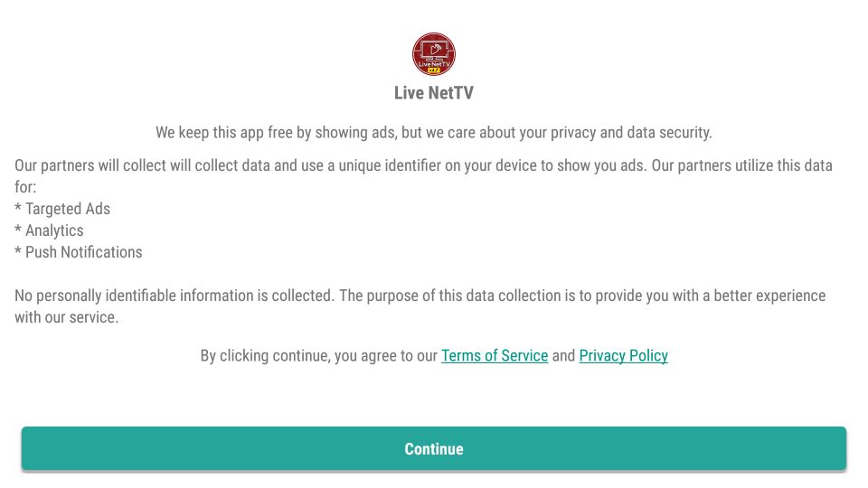Click the 'We keep this app free' sentence
The width and height of the screenshot is (868, 488).
[x=433, y=133]
